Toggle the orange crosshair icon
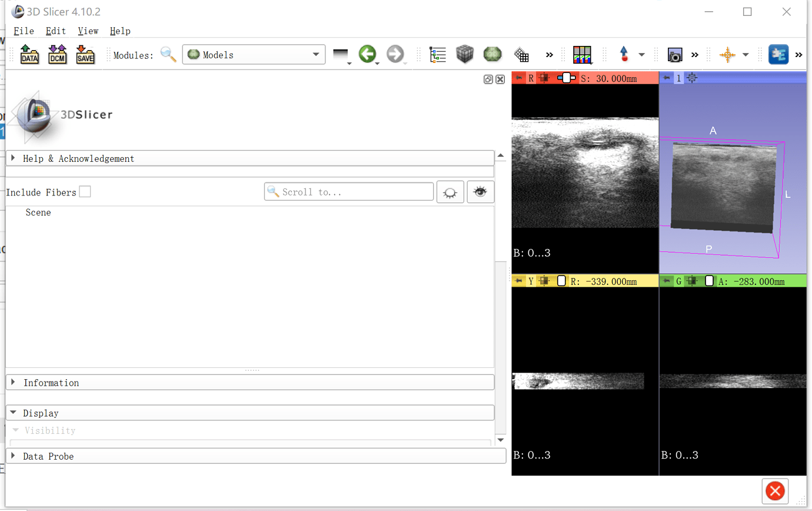 (x=727, y=55)
